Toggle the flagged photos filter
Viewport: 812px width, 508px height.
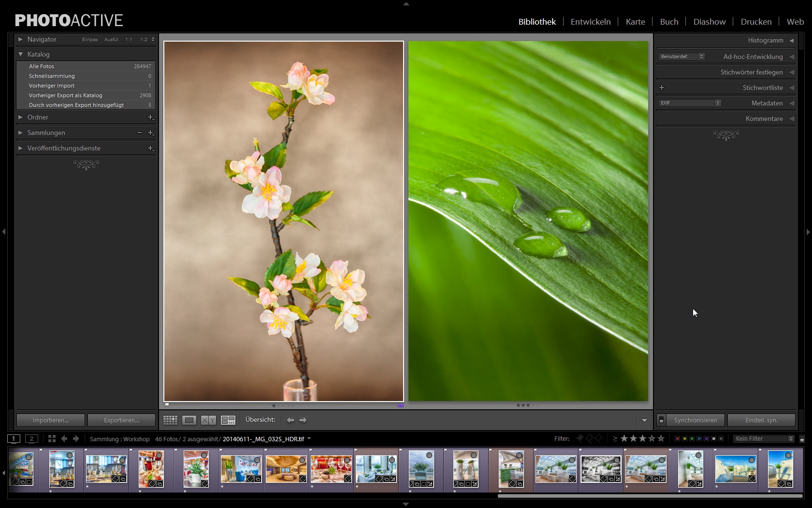click(580, 438)
